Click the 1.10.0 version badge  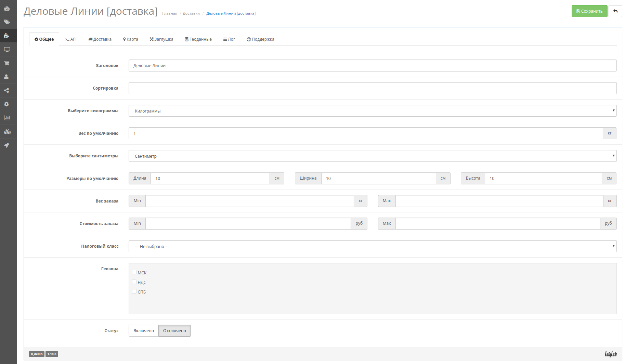52,354
